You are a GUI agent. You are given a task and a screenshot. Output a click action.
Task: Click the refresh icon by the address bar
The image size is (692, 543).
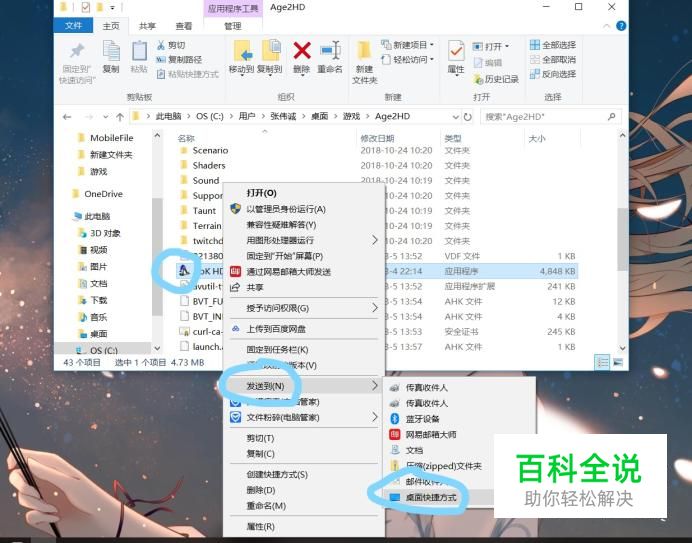[467, 117]
